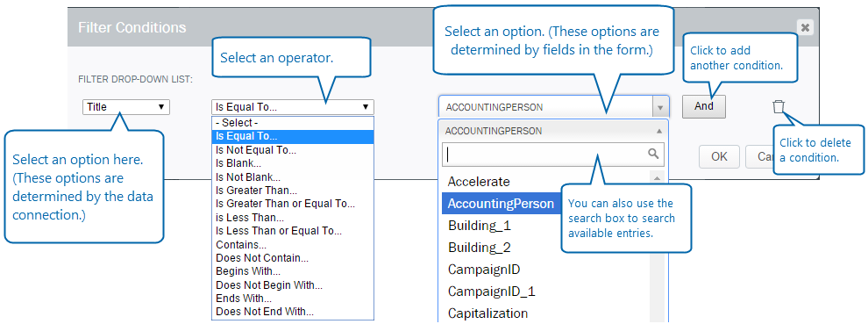Expand the Is Equal To operator dropdown

293,107
